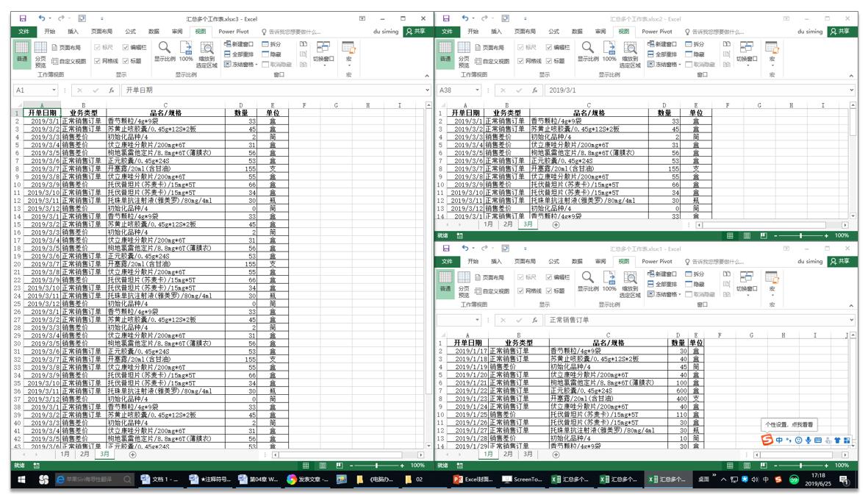Click du siming account name in xlsx:3 window

coord(386,32)
